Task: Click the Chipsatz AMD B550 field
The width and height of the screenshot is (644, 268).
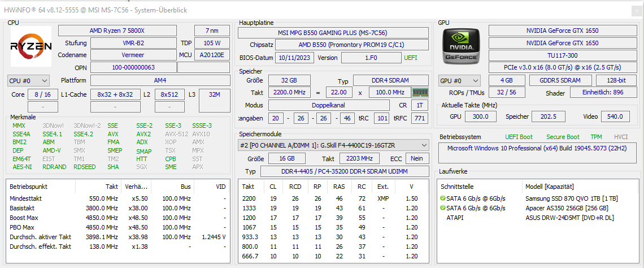Action: point(351,45)
